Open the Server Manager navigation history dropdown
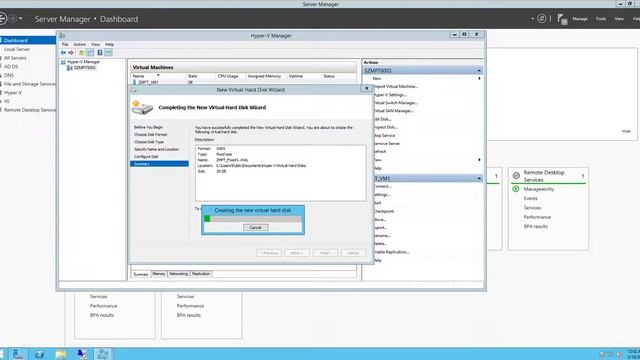This screenshot has width=640, height=360. click(21, 19)
